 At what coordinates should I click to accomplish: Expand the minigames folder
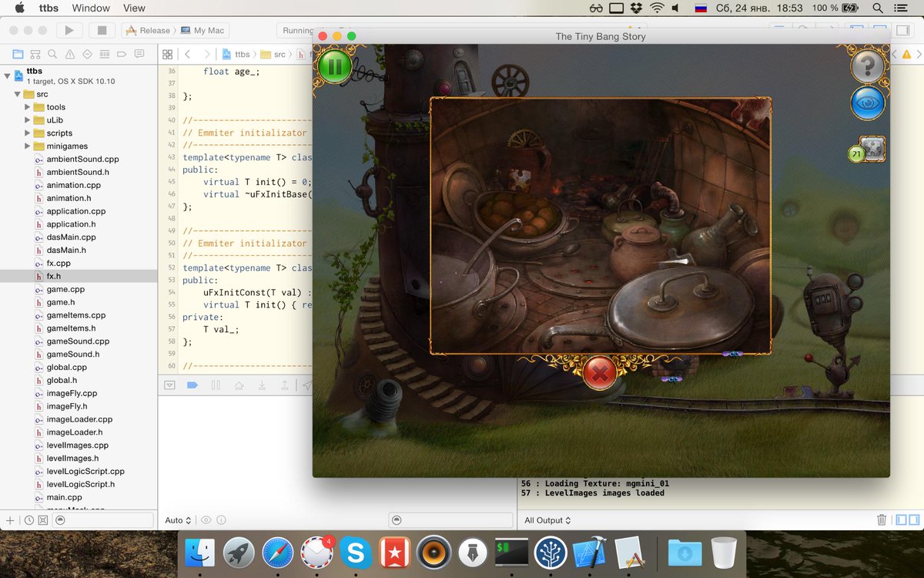(x=28, y=146)
